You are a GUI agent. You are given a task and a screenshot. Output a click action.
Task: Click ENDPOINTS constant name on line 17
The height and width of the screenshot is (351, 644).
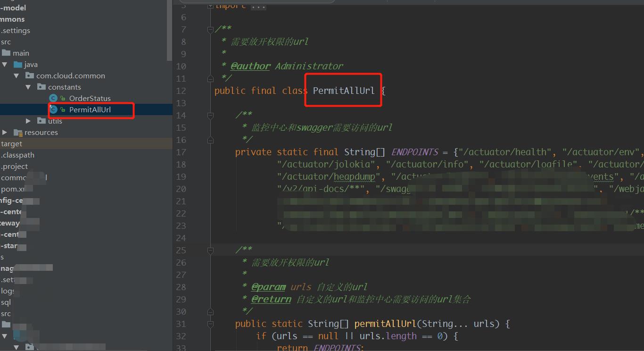coord(415,152)
